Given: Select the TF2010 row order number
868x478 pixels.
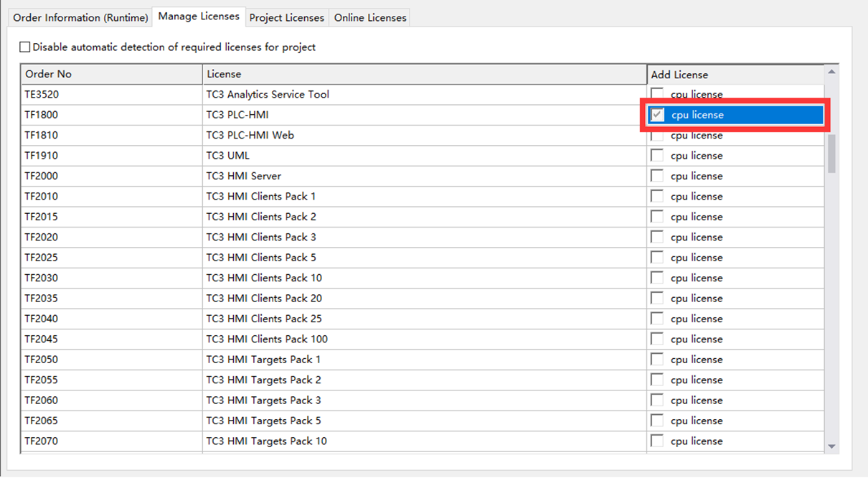Looking at the screenshot, I should click(x=41, y=196).
